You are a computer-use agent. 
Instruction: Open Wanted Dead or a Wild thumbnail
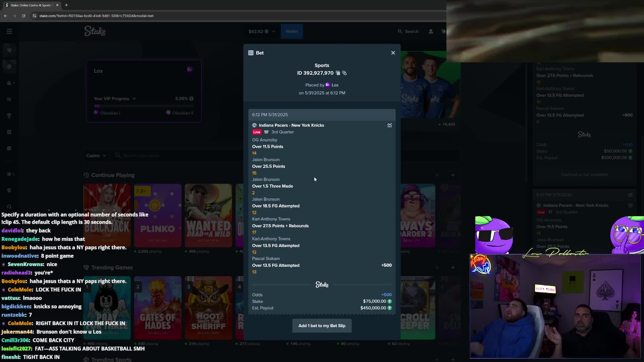click(208, 216)
